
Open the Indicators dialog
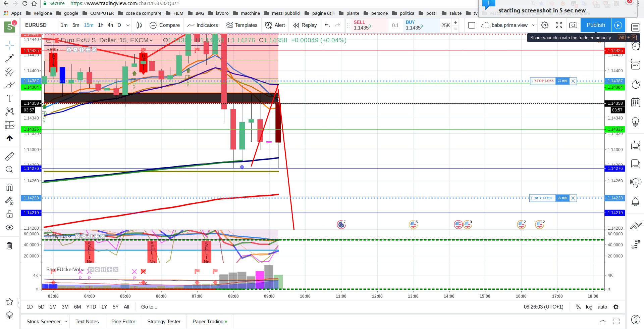(203, 25)
